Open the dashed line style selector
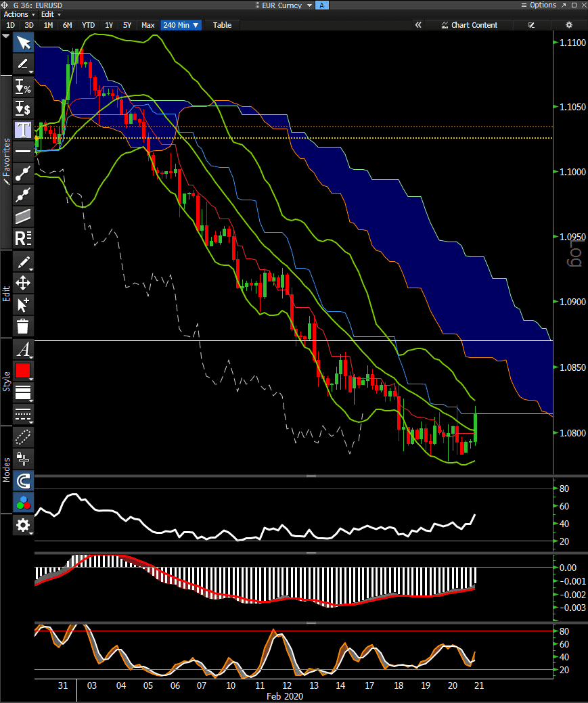Screen dimensions: 588x703 [23, 414]
